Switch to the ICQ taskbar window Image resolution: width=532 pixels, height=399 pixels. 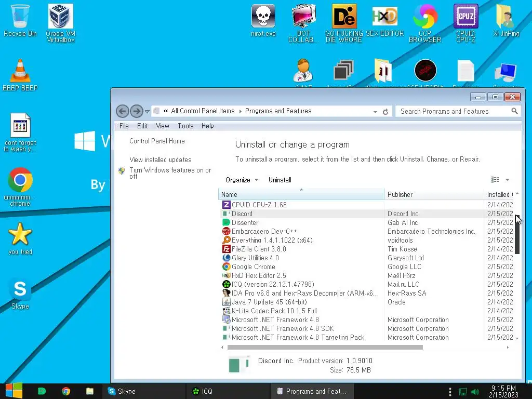229,391
